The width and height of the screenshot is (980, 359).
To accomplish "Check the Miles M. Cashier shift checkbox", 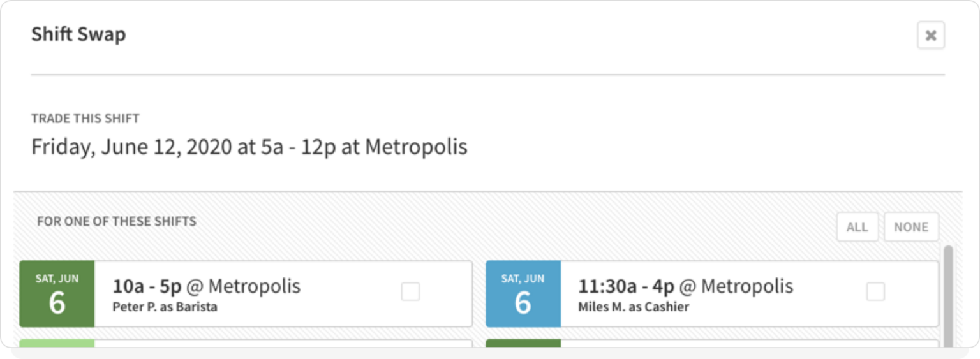I will click(875, 292).
